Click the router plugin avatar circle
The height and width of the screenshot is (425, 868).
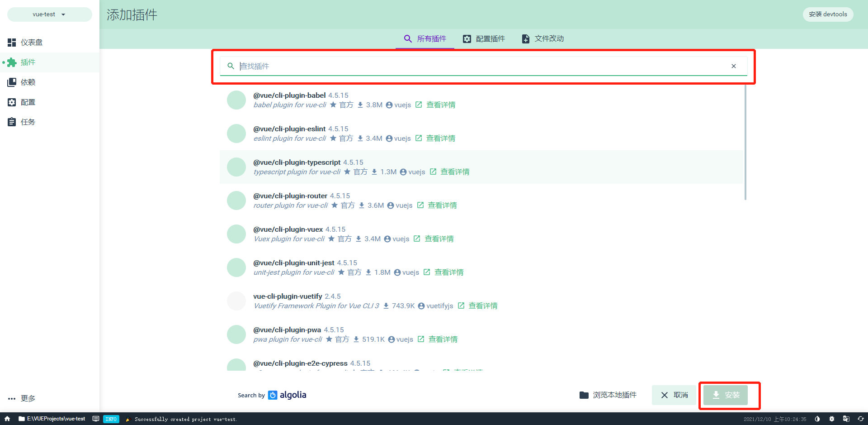[236, 201]
